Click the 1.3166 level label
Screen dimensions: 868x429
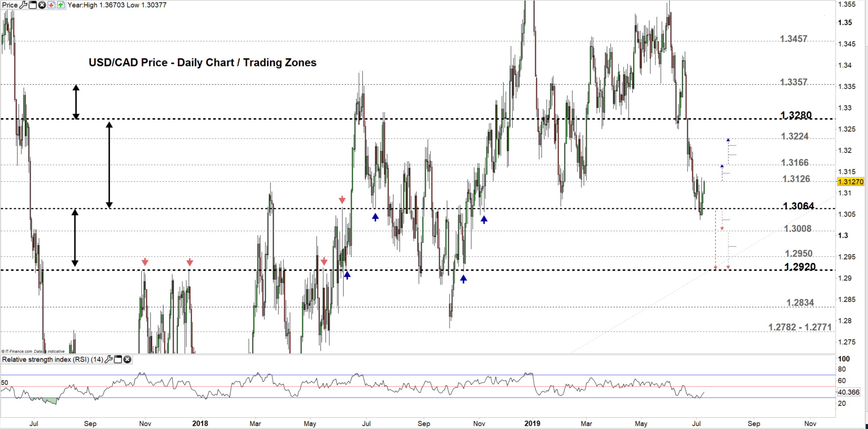(x=795, y=162)
